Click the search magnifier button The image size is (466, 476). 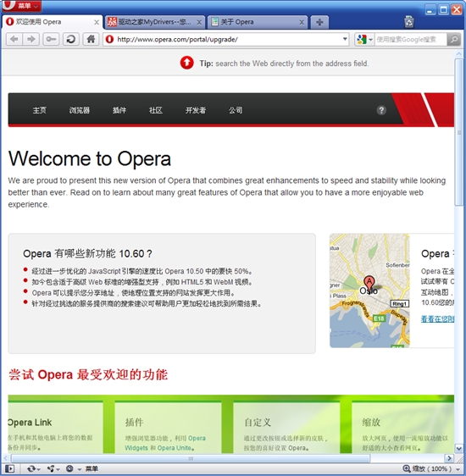tap(454, 40)
